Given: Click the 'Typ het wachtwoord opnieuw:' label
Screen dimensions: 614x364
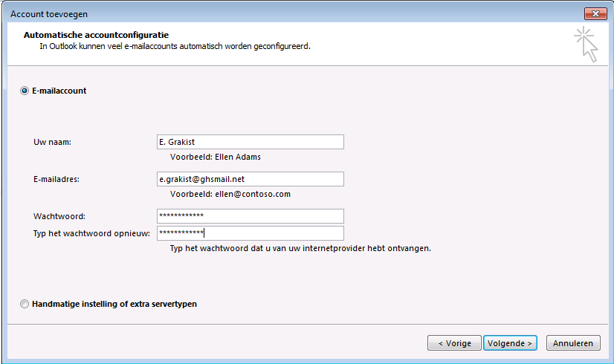Looking at the screenshot, I should pyautogui.click(x=91, y=234).
